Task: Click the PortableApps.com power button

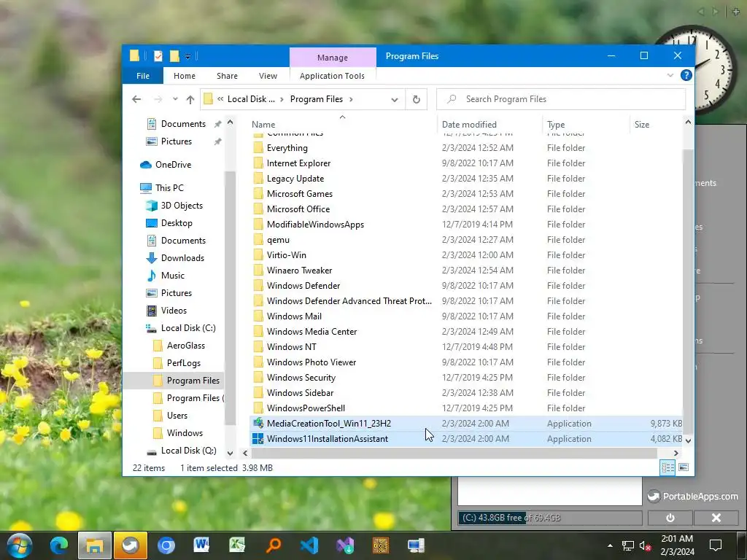Action: (x=670, y=518)
